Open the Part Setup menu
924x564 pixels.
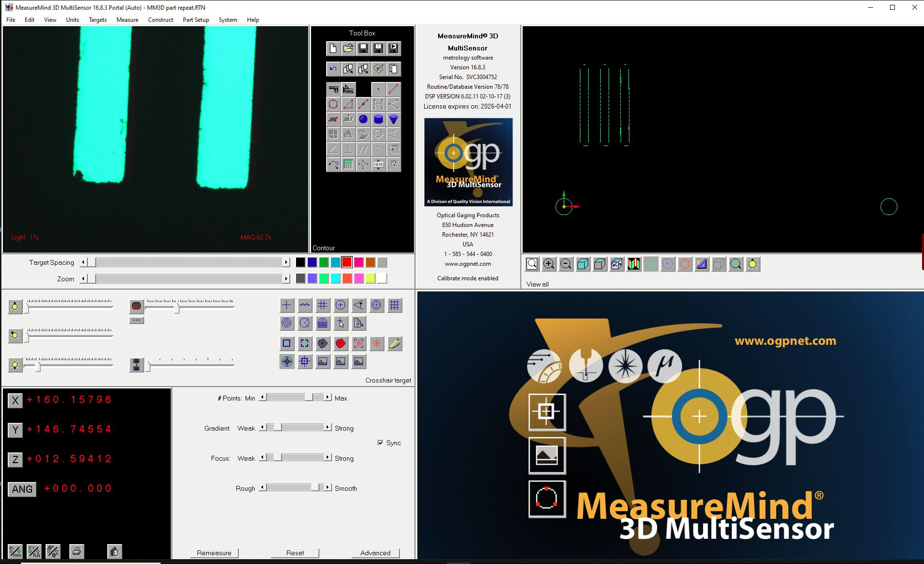click(x=196, y=20)
